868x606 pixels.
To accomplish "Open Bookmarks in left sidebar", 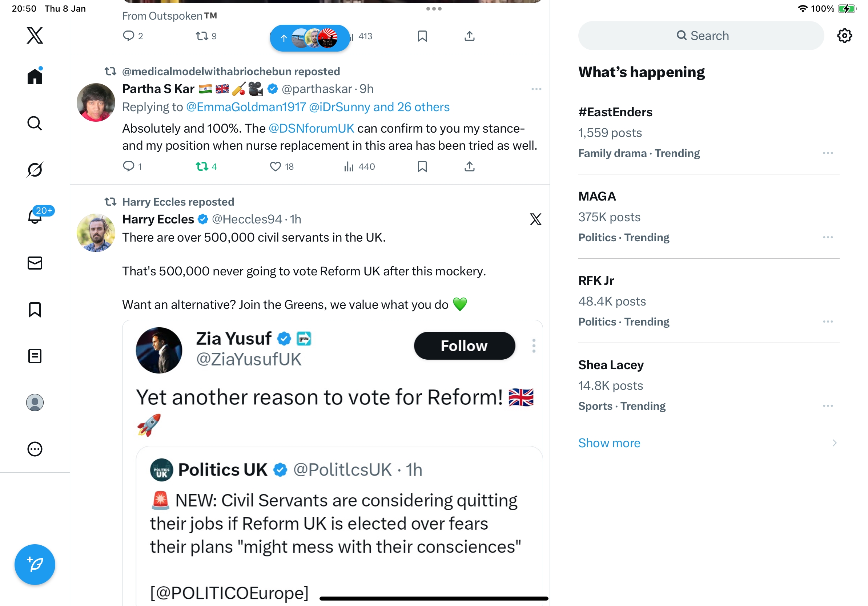I will [x=35, y=310].
